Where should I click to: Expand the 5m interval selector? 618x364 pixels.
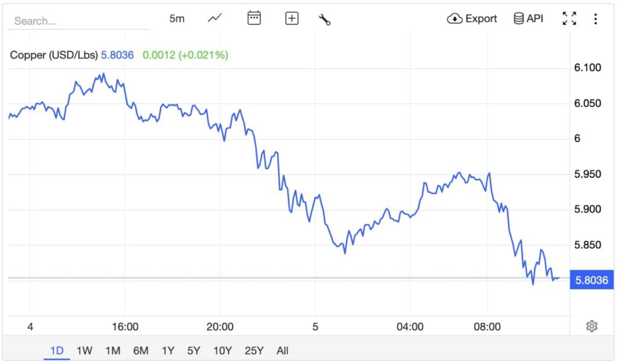pos(177,19)
